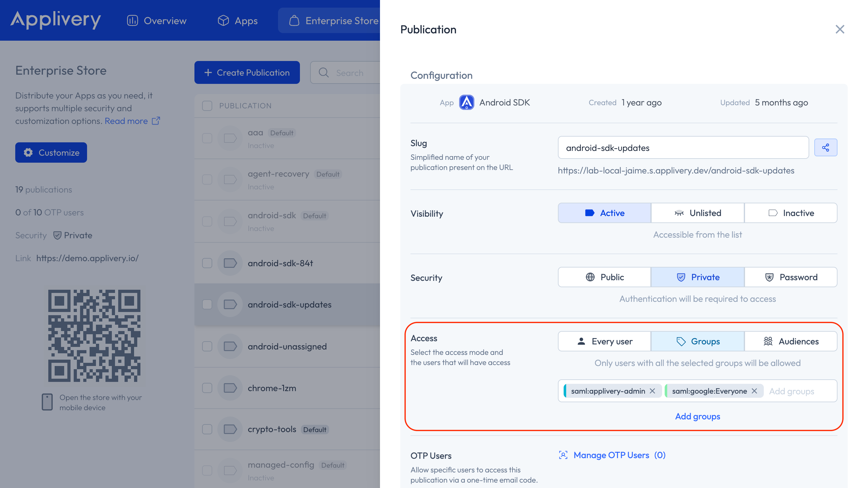Select all publications via header checkbox
868x488 pixels.
click(x=207, y=105)
